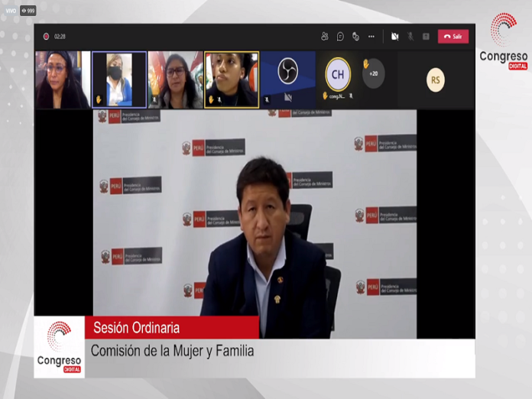Image resolution: width=532 pixels, height=399 pixels.
Task: Open the more actions ellipsis menu
Action: pyautogui.click(x=371, y=36)
